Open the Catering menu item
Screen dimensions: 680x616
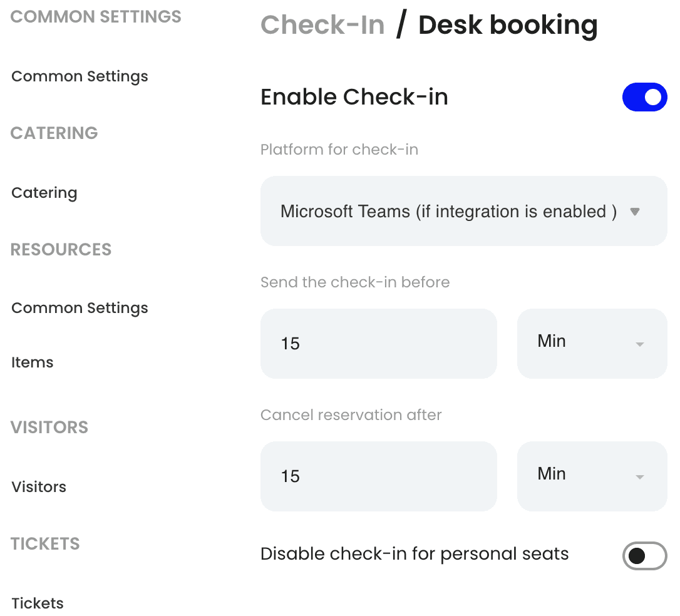tap(44, 193)
